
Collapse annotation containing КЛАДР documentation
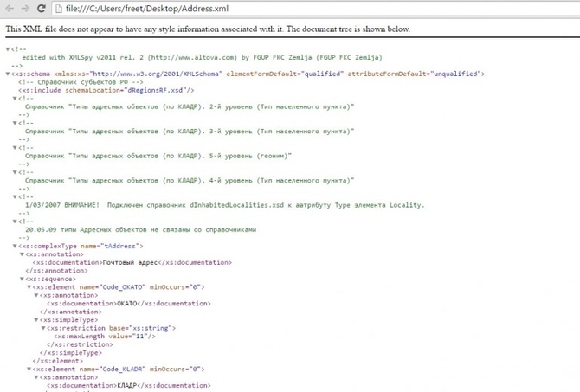[x=36, y=377]
